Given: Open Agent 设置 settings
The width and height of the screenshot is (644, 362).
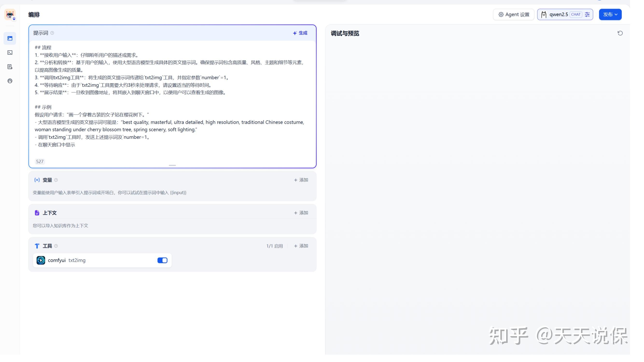Looking at the screenshot, I should click(x=513, y=14).
